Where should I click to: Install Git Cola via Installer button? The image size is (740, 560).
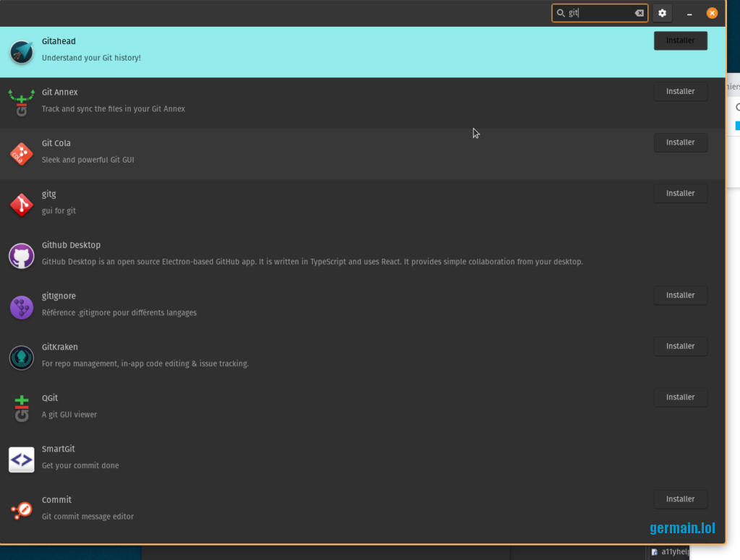click(680, 143)
